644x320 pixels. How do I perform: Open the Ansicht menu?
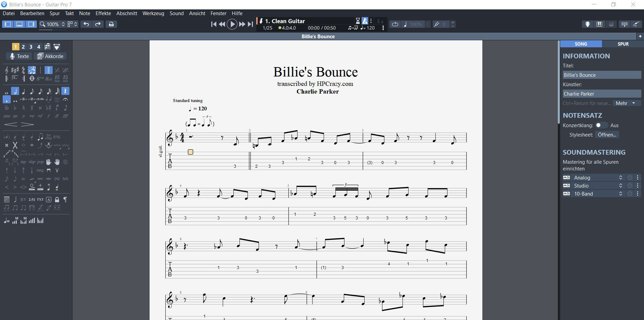(197, 13)
